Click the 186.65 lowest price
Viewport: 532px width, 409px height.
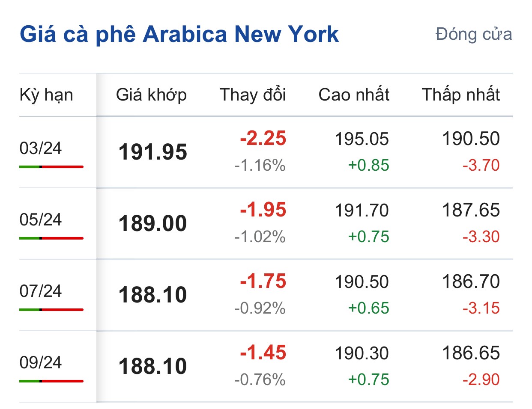471,353
